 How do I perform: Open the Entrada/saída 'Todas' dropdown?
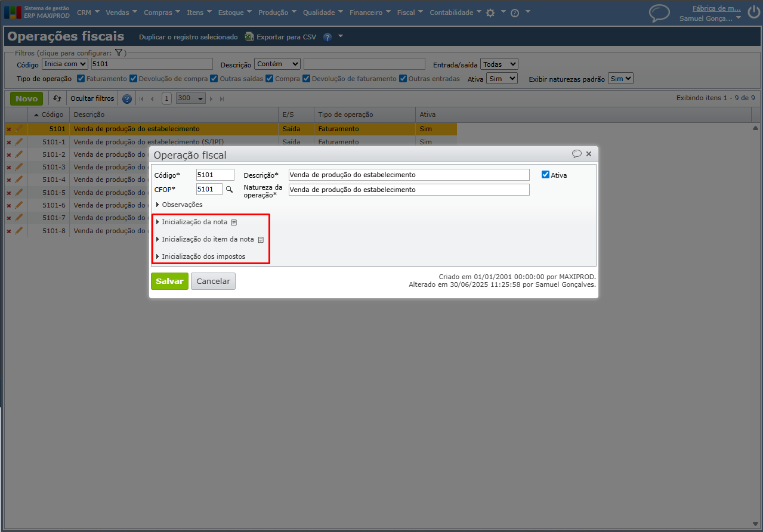pos(499,64)
